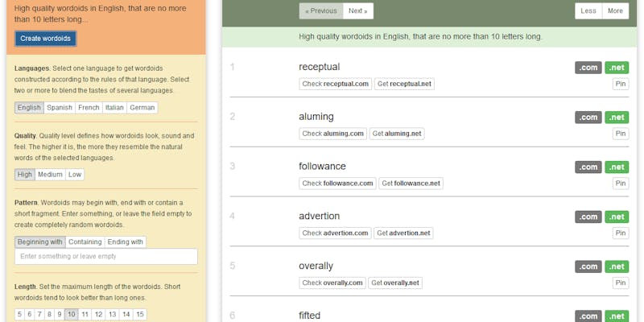Viewport: 644px width, 322px height.
Task: Select French language option
Action: [x=89, y=108]
